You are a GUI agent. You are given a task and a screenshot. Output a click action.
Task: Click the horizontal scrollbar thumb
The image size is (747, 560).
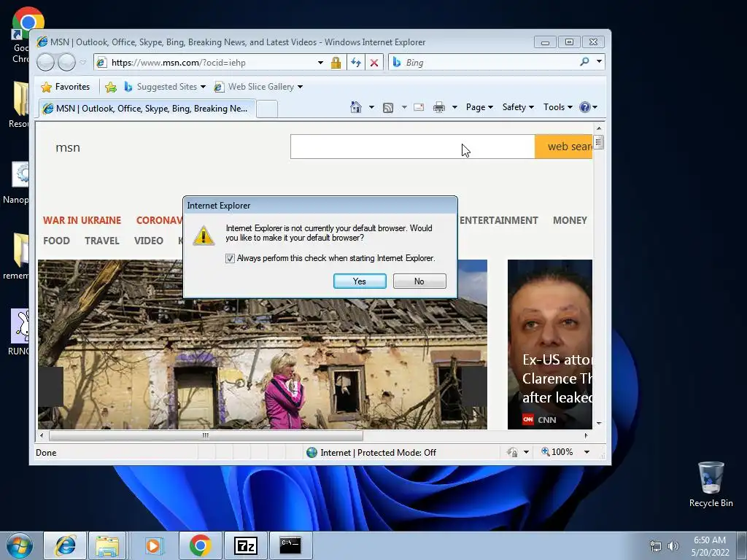pyautogui.click(x=206, y=435)
